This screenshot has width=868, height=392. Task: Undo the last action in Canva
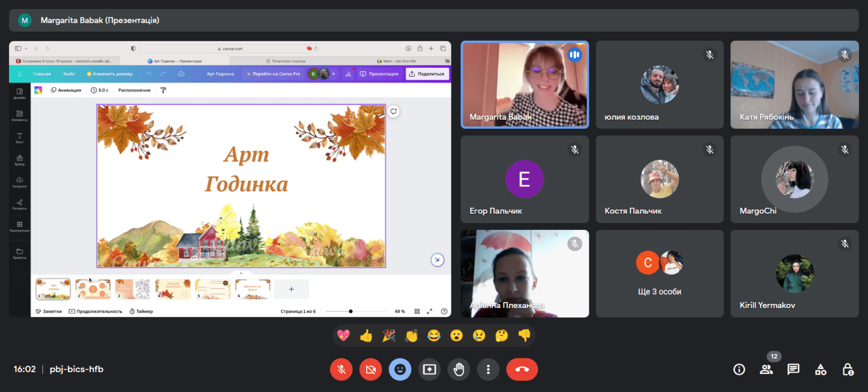tap(149, 74)
